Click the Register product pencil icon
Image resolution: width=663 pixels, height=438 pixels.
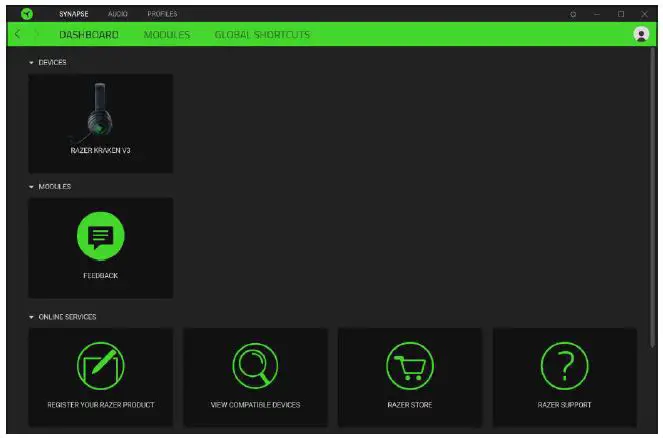pos(101,366)
